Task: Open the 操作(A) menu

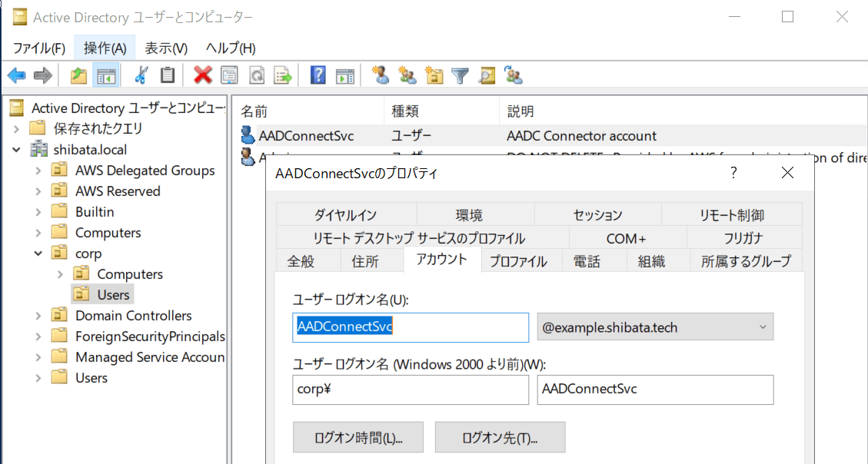Action: tap(105, 48)
